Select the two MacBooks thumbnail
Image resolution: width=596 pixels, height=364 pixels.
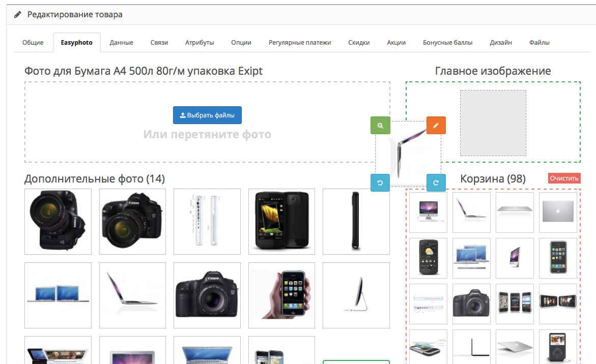click(58, 295)
